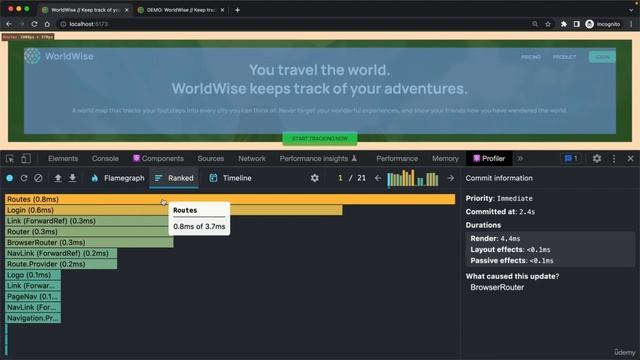Go back in browser history
The height and width of the screenshot is (360, 640).
(9, 24)
